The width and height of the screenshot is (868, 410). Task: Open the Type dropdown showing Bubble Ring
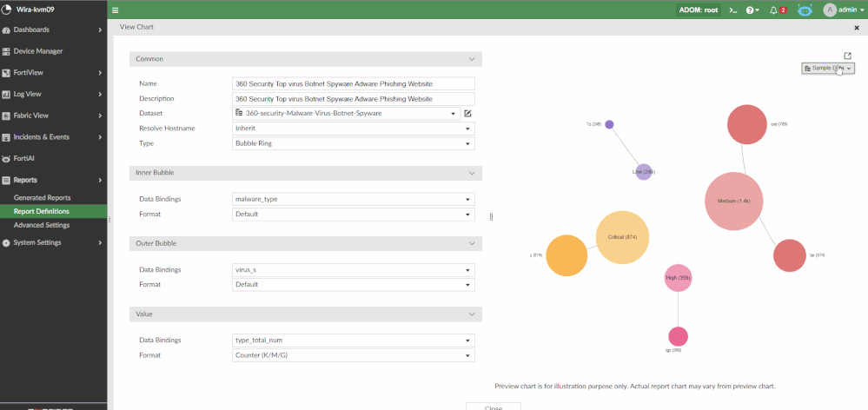(354, 143)
